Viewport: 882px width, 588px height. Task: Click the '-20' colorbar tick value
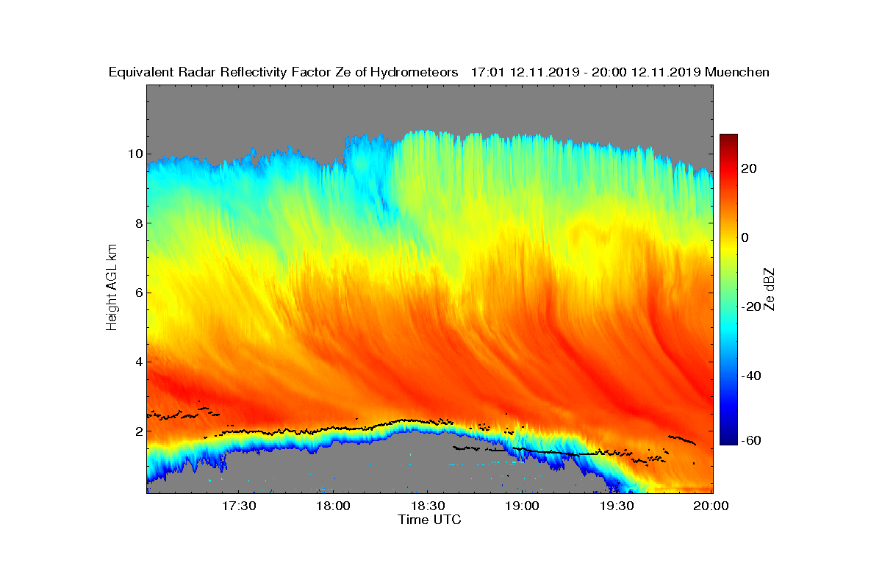(752, 306)
